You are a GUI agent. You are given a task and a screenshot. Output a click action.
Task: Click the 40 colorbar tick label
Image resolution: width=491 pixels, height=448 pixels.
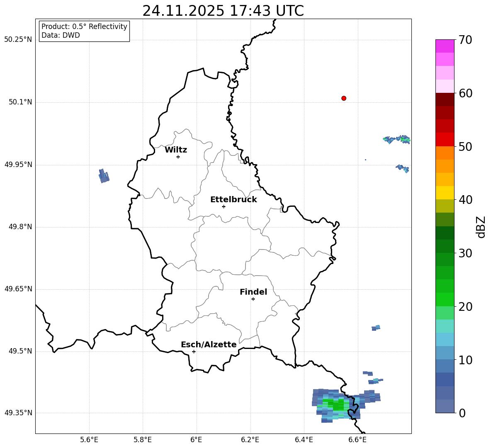point(465,200)
